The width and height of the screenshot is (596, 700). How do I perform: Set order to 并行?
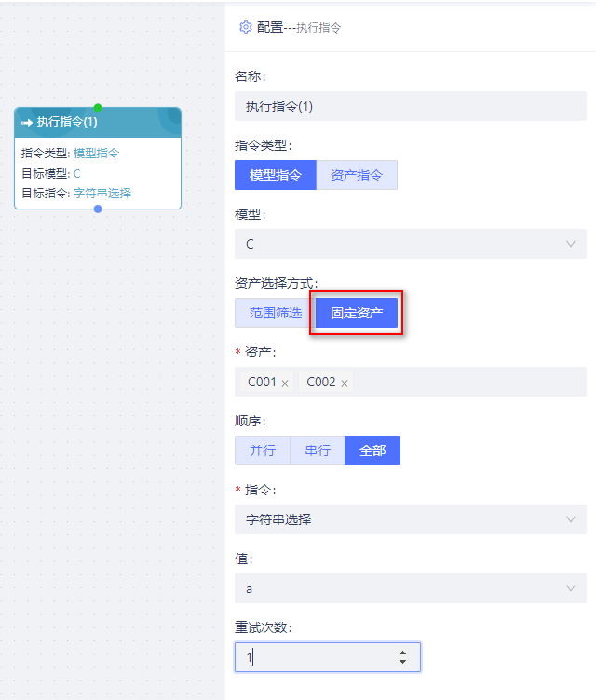[x=263, y=451]
